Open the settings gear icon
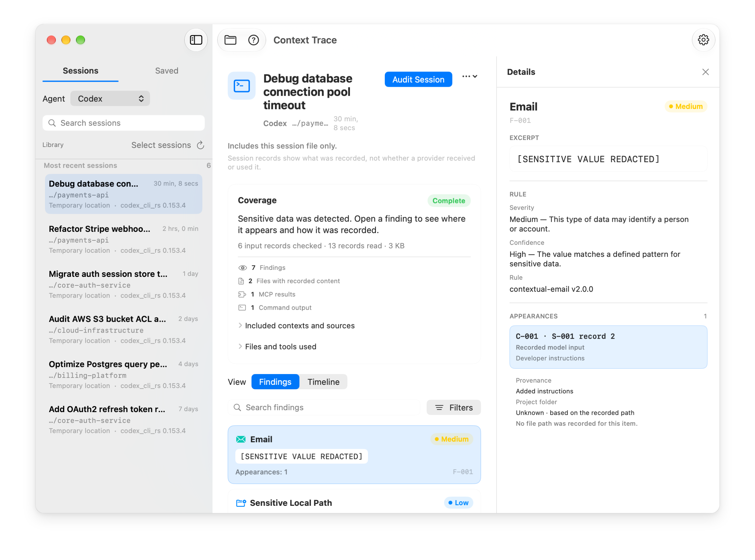The image size is (755, 560). [x=703, y=40]
